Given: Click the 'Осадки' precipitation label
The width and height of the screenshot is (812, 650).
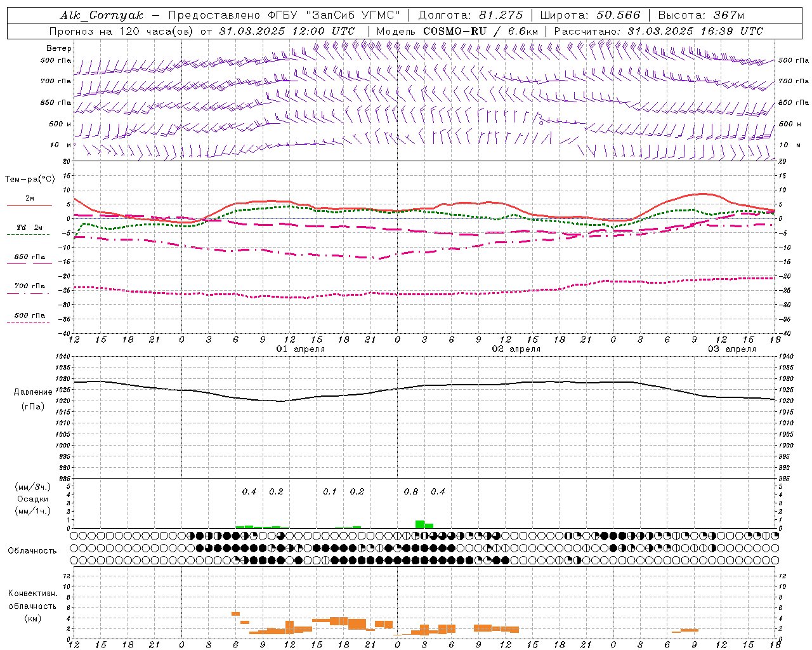Looking at the screenshot, I should pos(32,499).
